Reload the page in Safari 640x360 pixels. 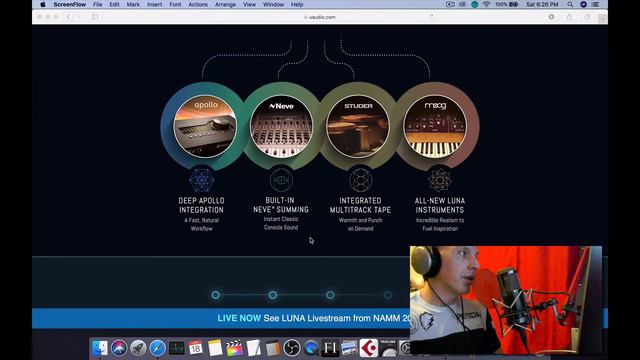pos(432,17)
